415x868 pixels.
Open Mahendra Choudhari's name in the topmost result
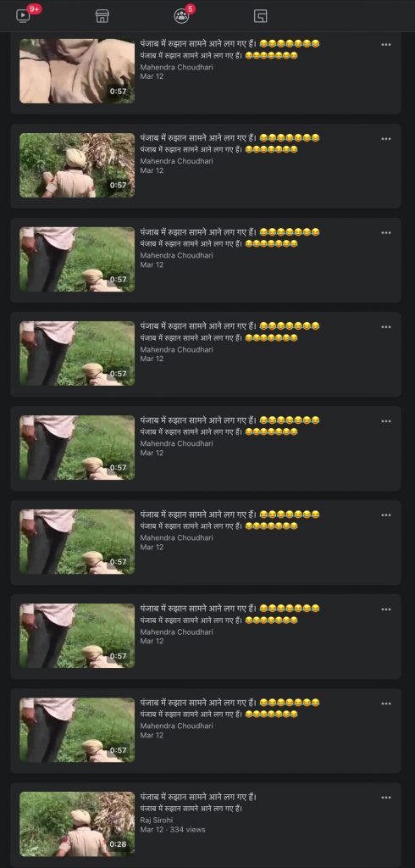pyautogui.click(x=176, y=67)
